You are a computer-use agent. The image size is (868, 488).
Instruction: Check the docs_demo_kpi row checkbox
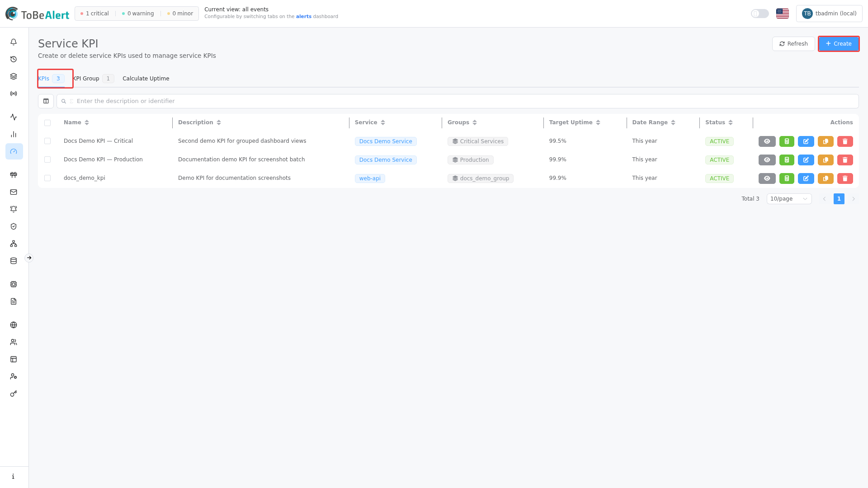coord(47,178)
